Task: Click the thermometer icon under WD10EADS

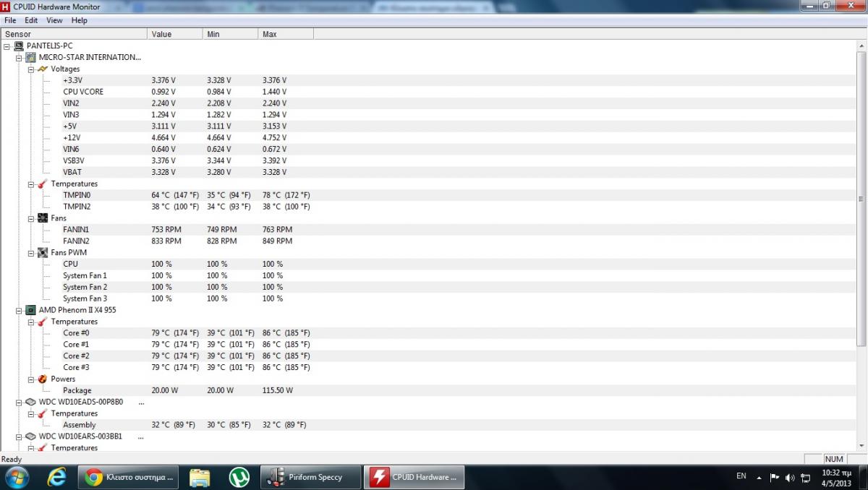Action: pyautogui.click(x=43, y=413)
